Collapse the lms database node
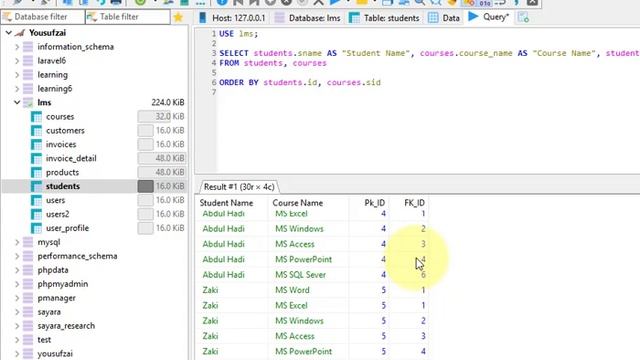 pyautogui.click(x=17, y=102)
